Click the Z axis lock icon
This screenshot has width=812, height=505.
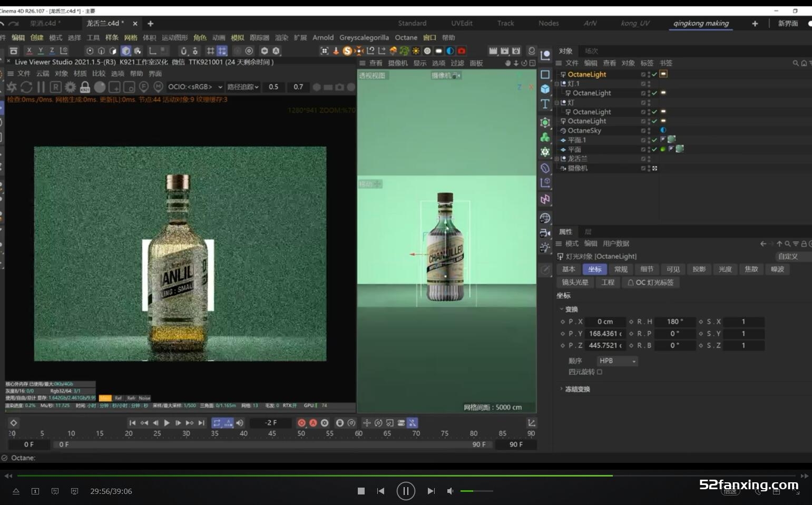point(52,51)
